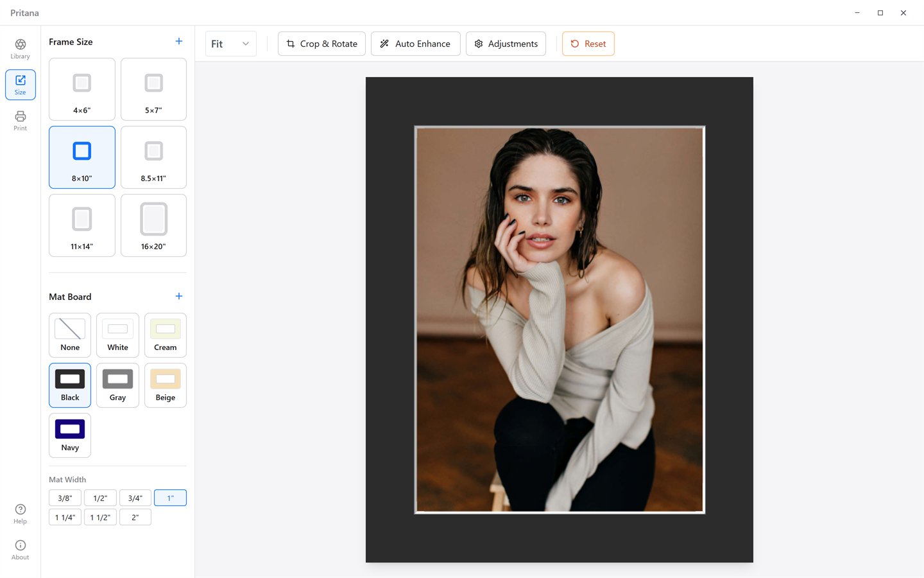Screen dimensions: 924x578
Task: Pick the 8.5×11" frame size
Action: click(x=154, y=157)
